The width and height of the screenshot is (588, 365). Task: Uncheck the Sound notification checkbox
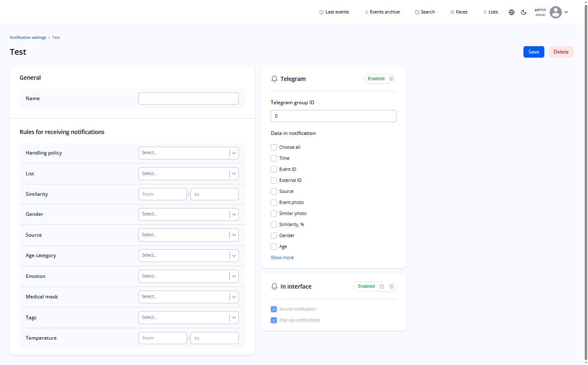tap(274, 309)
